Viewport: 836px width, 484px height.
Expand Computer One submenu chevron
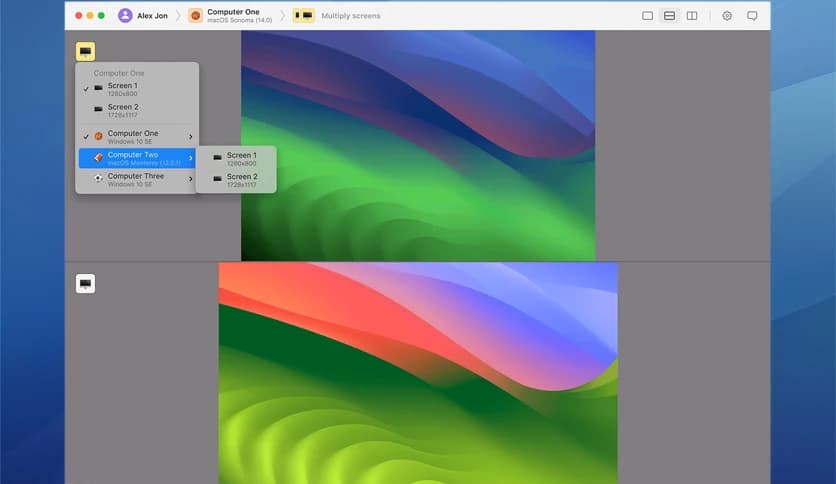pyautogui.click(x=190, y=137)
